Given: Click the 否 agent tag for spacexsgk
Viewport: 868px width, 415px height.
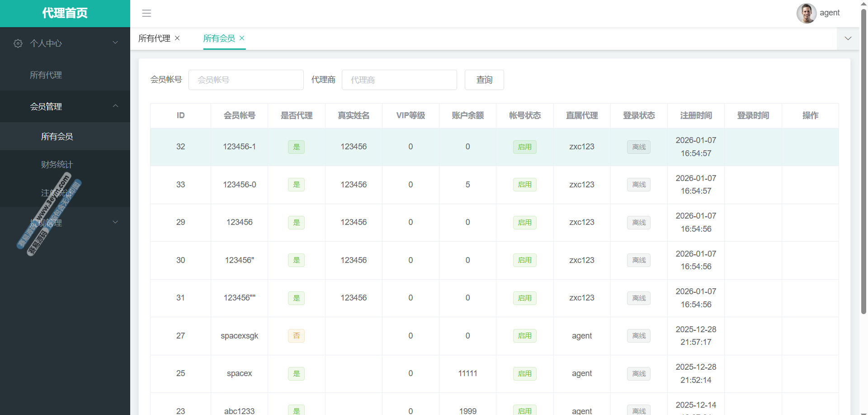Looking at the screenshot, I should point(296,336).
